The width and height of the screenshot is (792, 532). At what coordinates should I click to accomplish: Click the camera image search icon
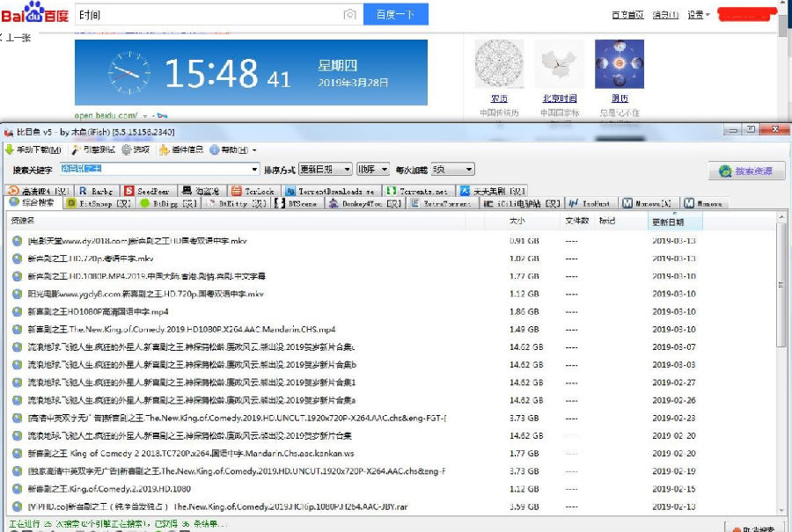tap(349, 15)
